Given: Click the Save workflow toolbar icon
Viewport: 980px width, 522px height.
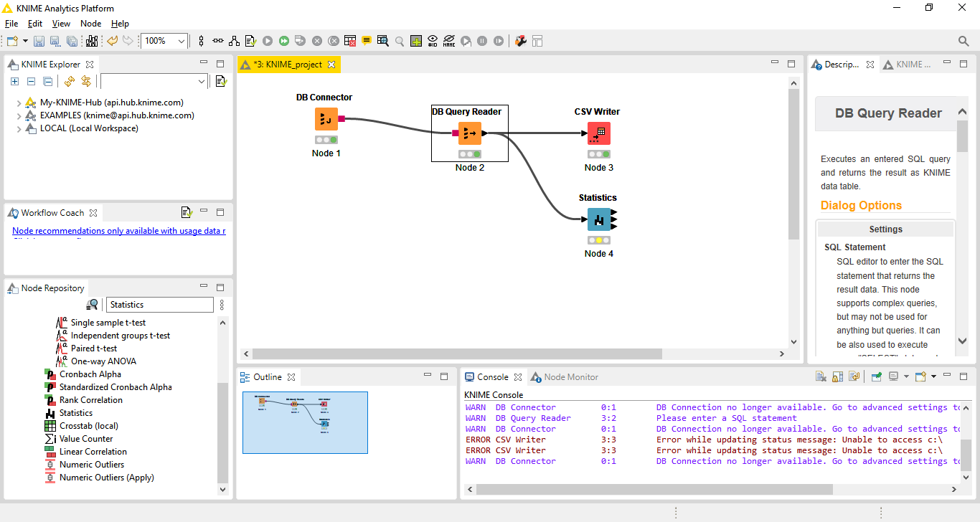Looking at the screenshot, I should click(39, 42).
